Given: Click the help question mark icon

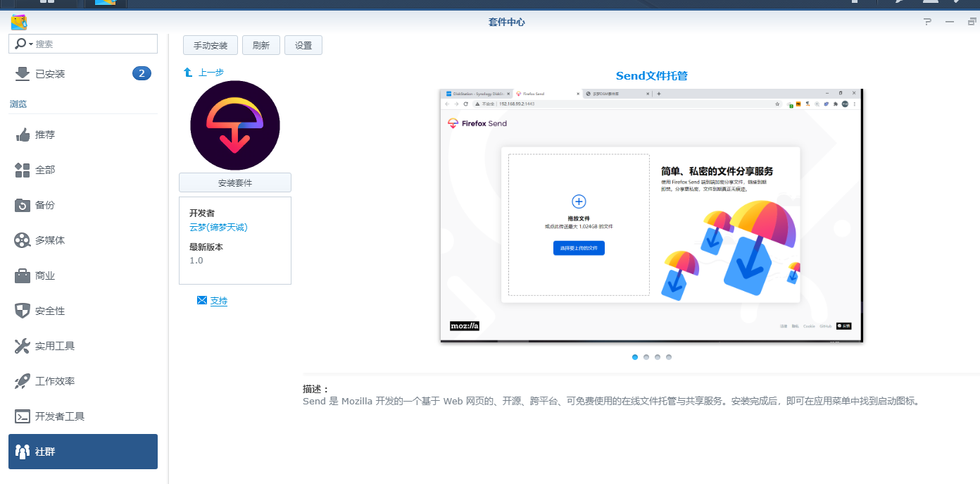Looking at the screenshot, I should [x=926, y=22].
